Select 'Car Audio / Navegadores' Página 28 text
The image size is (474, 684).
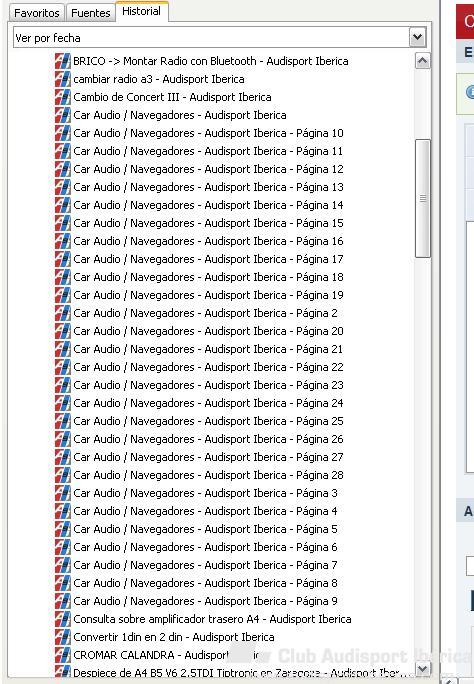click(208, 475)
